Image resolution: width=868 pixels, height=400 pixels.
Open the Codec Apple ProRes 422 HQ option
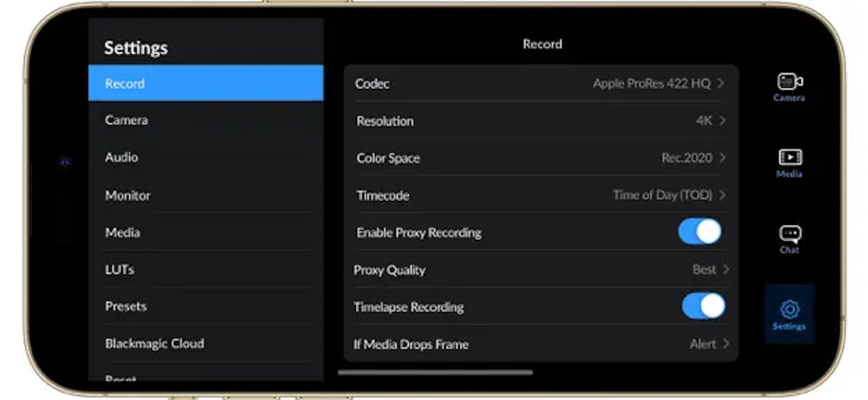[541, 83]
